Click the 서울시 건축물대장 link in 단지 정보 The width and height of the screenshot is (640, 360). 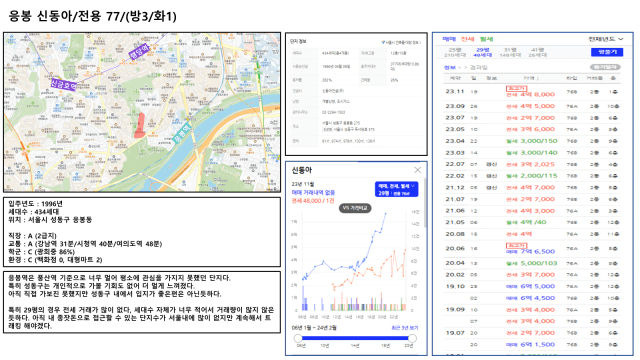[401, 42]
